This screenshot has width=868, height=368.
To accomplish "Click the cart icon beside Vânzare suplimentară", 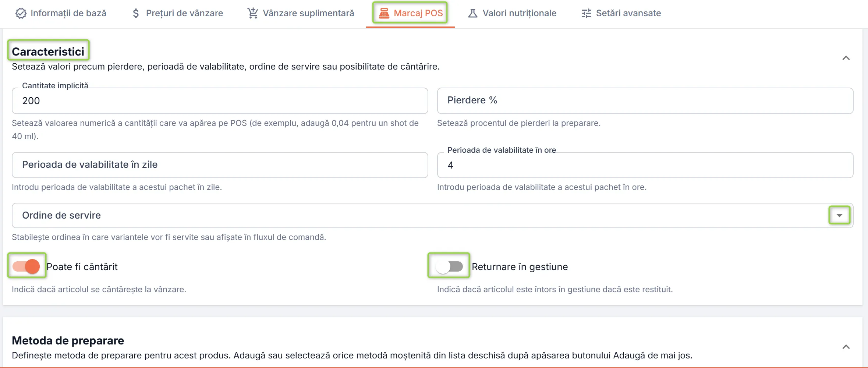I will pyautogui.click(x=252, y=13).
